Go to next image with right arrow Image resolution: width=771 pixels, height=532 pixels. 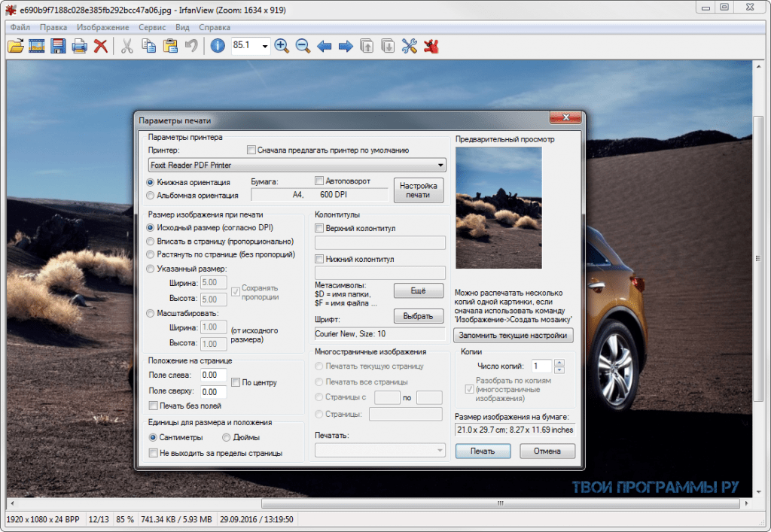(x=346, y=47)
